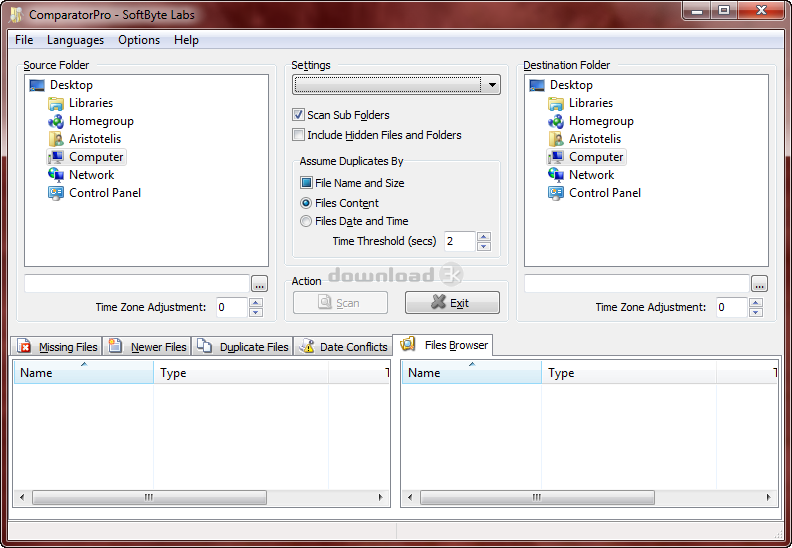Click the Homegroup icon in Destination Folder tree
792x548 pixels.
(556, 121)
